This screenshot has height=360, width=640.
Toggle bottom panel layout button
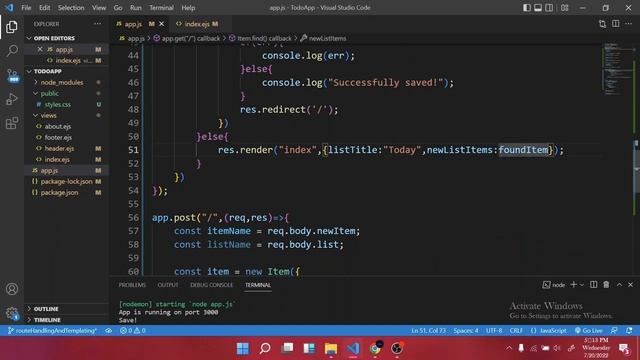coord(538,8)
